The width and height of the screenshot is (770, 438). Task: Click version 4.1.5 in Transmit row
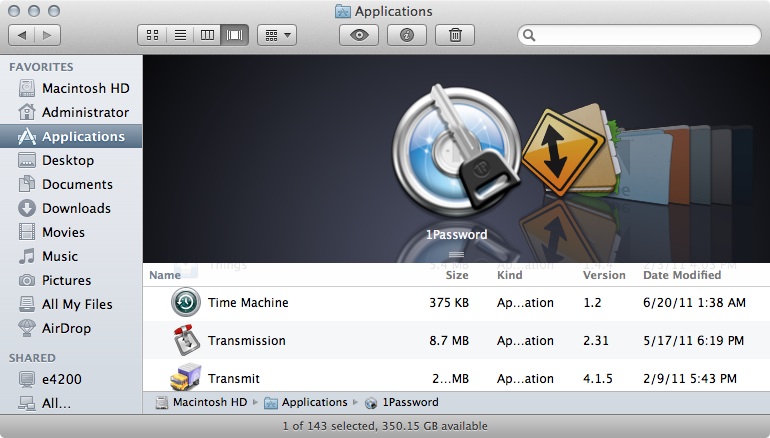click(598, 379)
